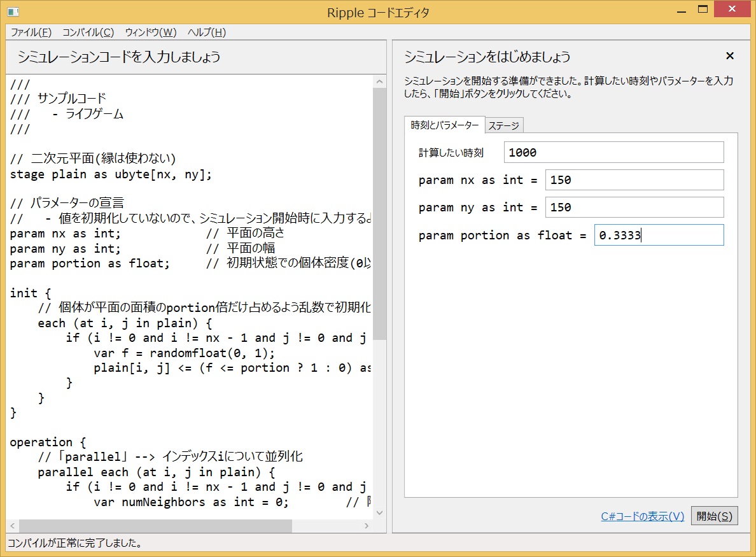
Task: Click the 'var numNeighbors as int = 0;' line
Action: (x=191, y=502)
